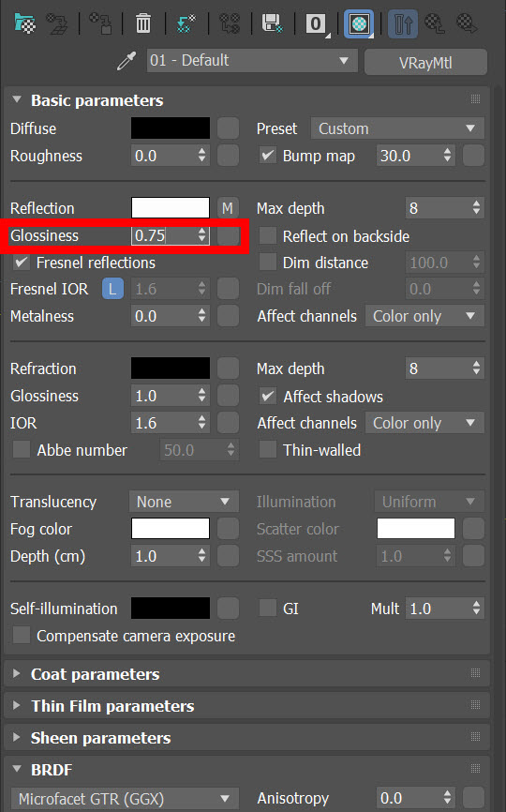
Task: Check the Thin-walled option
Action: tap(267, 449)
